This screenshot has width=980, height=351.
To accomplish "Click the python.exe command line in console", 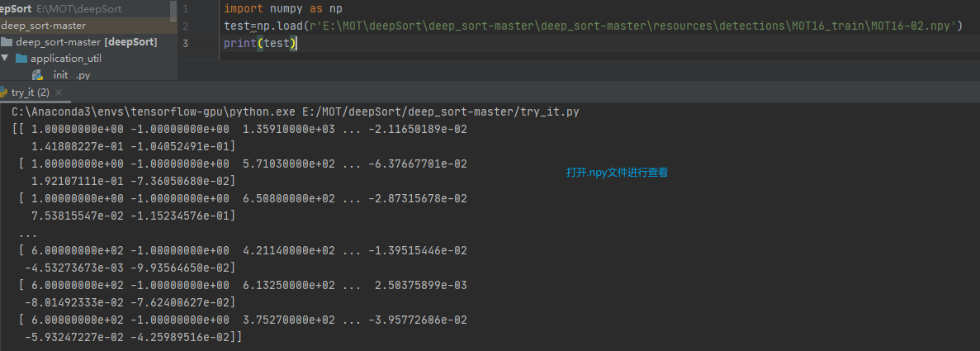I will [295, 112].
